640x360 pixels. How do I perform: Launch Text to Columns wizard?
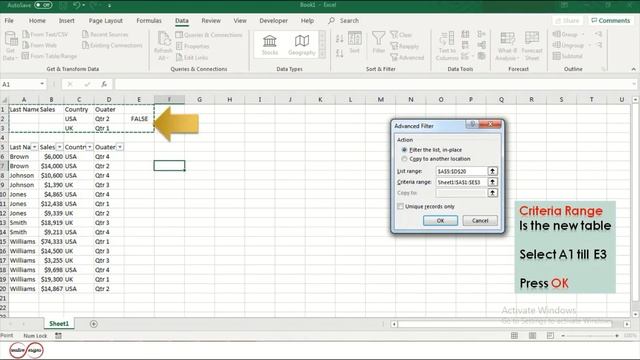[447, 46]
